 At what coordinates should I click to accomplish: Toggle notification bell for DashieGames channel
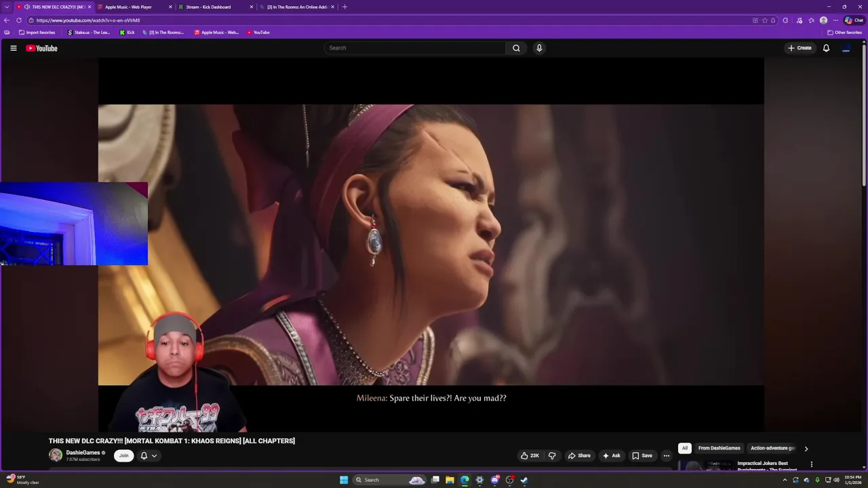click(x=144, y=455)
